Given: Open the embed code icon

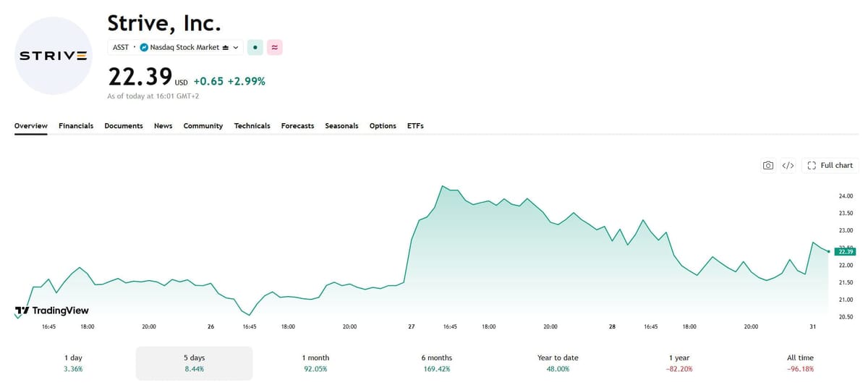Looking at the screenshot, I should point(788,166).
